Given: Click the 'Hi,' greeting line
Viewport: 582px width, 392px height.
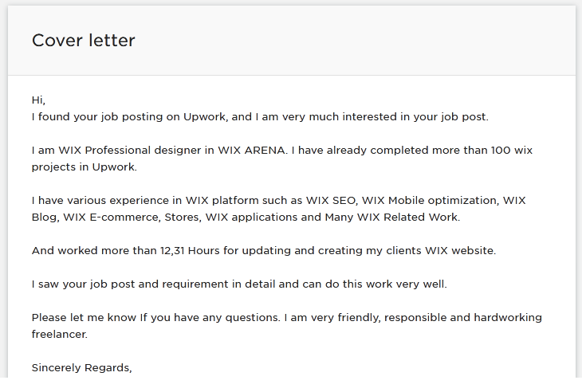Looking at the screenshot, I should coord(38,100).
